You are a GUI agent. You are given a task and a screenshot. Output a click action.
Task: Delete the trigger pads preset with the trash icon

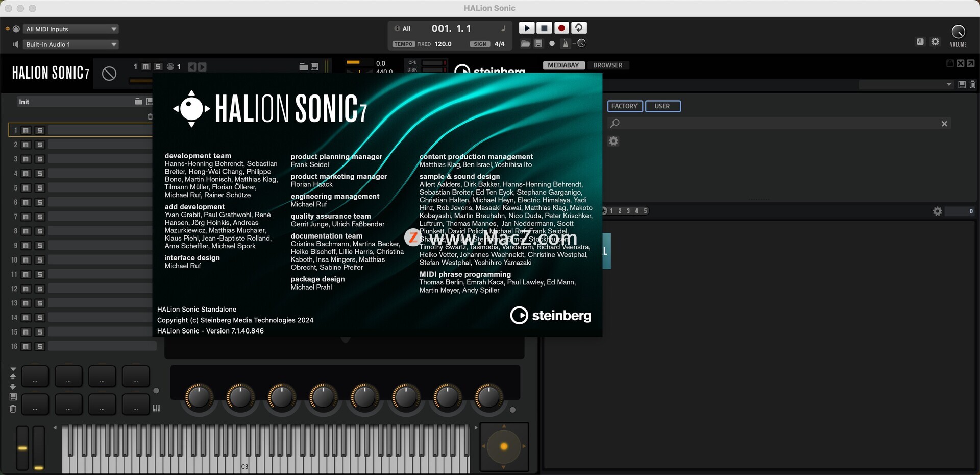[13, 409]
